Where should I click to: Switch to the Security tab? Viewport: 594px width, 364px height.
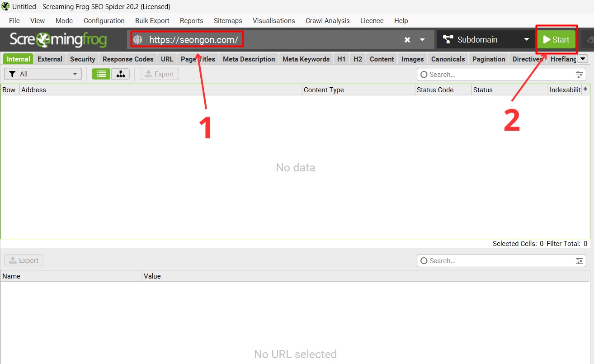point(83,59)
